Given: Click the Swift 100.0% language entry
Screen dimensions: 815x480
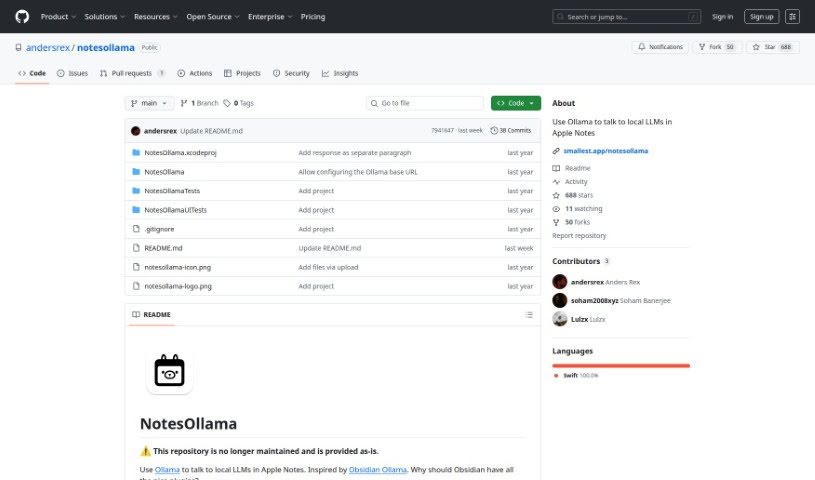Looking at the screenshot, I should (x=576, y=375).
